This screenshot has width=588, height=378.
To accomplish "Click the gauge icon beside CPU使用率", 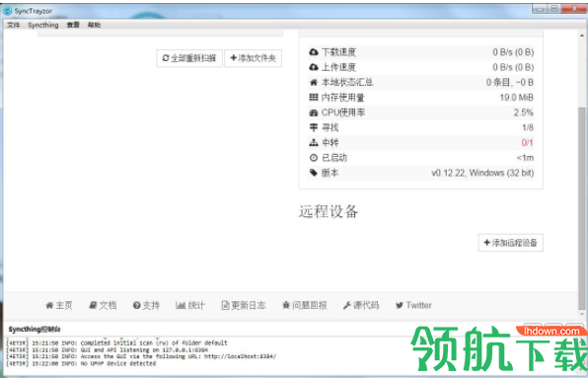I will pos(314,113).
